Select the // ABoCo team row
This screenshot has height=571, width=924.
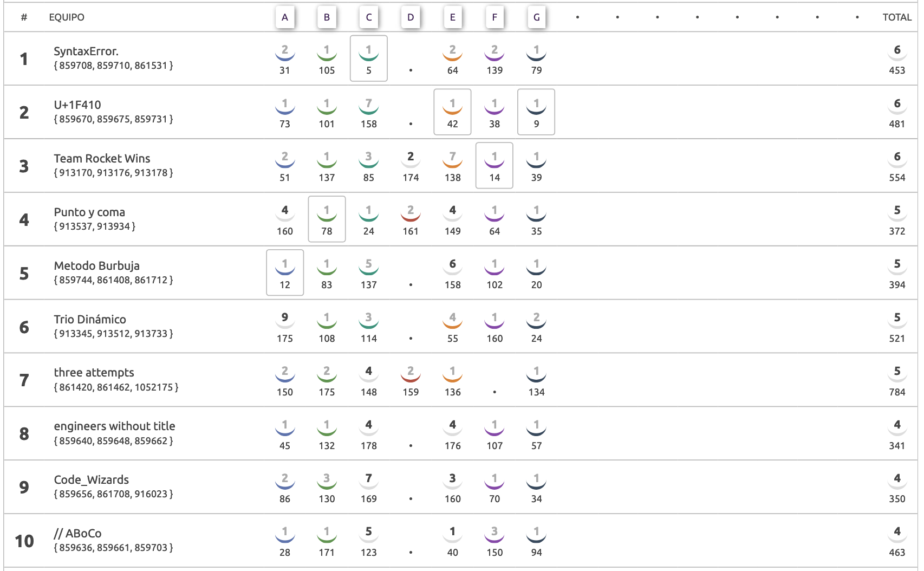[460, 541]
